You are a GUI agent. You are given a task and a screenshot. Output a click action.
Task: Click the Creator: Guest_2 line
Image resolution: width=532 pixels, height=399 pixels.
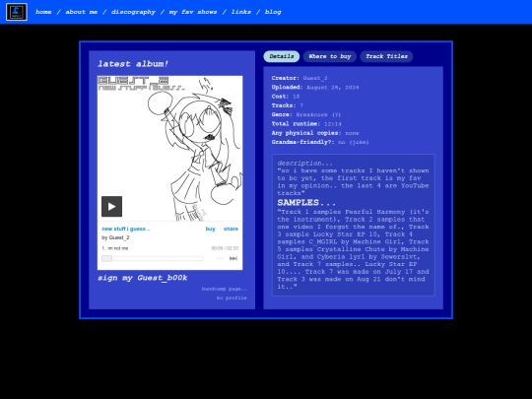pyautogui.click(x=299, y=78)
